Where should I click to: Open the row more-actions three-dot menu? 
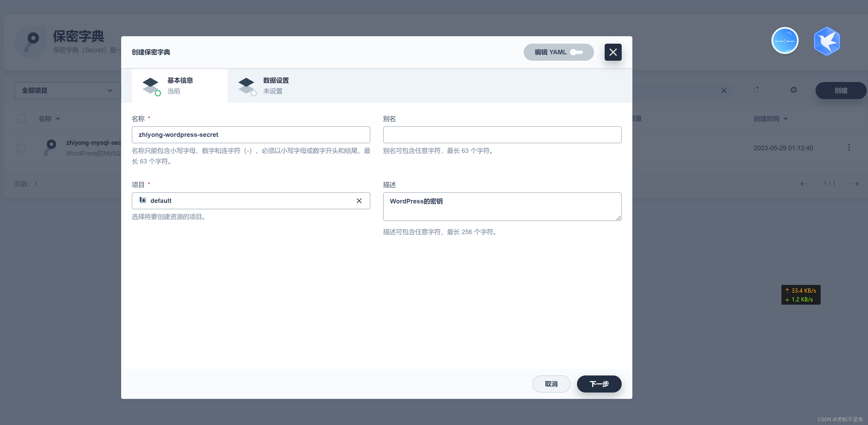click(x=849, y=147)
